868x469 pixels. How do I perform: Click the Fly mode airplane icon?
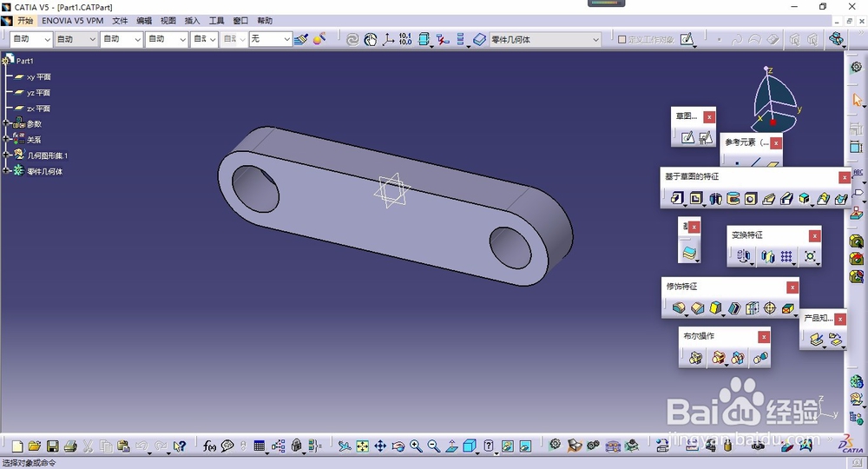pyautogui.click(x=345, y=446)
